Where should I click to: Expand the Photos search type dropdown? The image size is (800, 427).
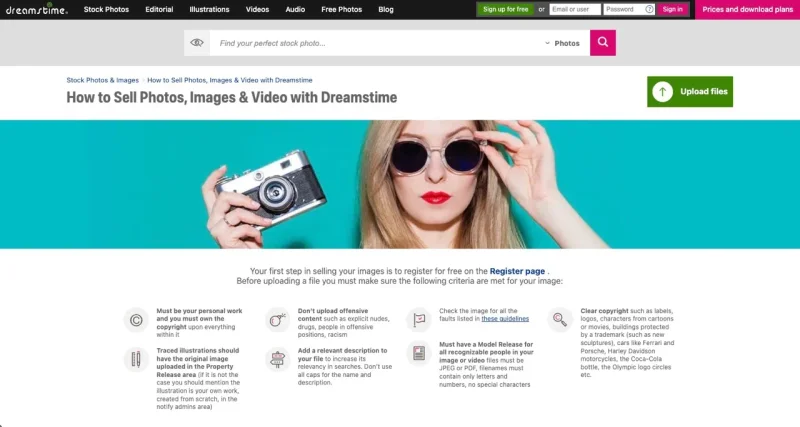click(x=562, y=43)
